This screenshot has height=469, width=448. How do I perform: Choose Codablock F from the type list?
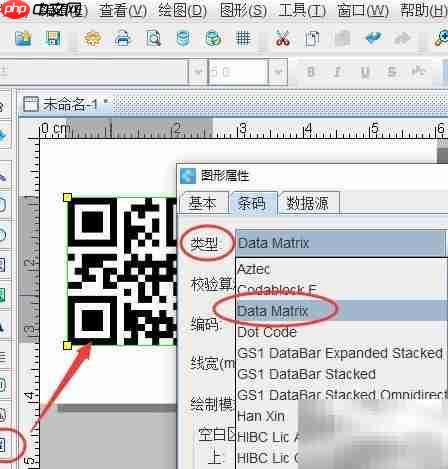tap(342, 289)
